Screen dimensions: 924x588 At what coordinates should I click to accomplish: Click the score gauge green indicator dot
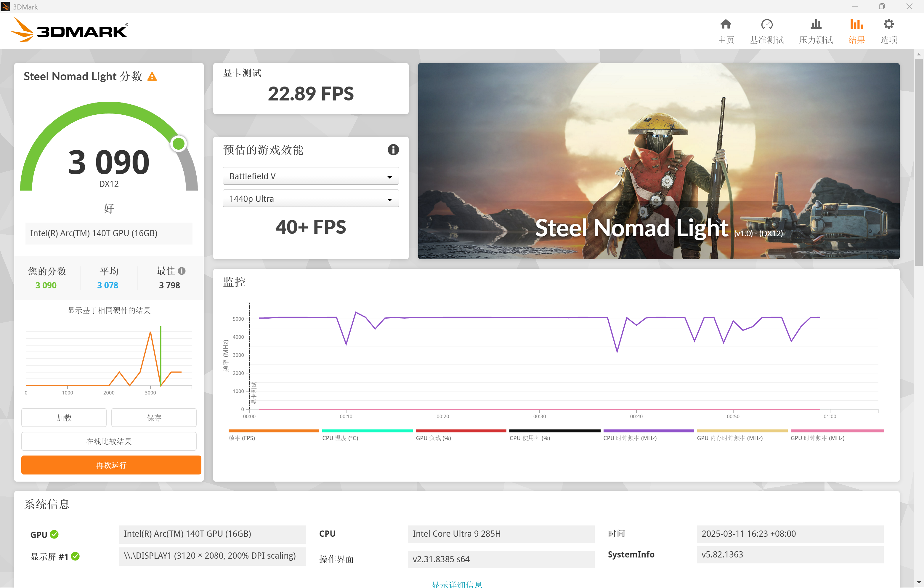coord(178,144)
